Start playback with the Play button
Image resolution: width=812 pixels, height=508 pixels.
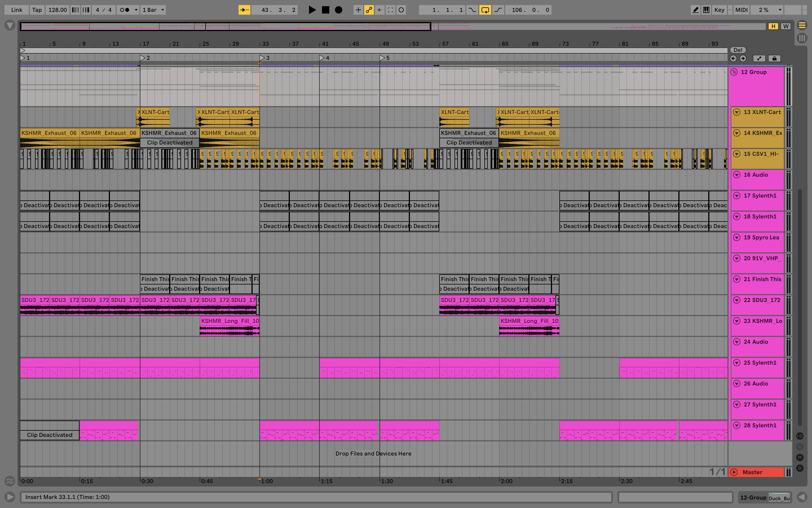pos(312,10)
